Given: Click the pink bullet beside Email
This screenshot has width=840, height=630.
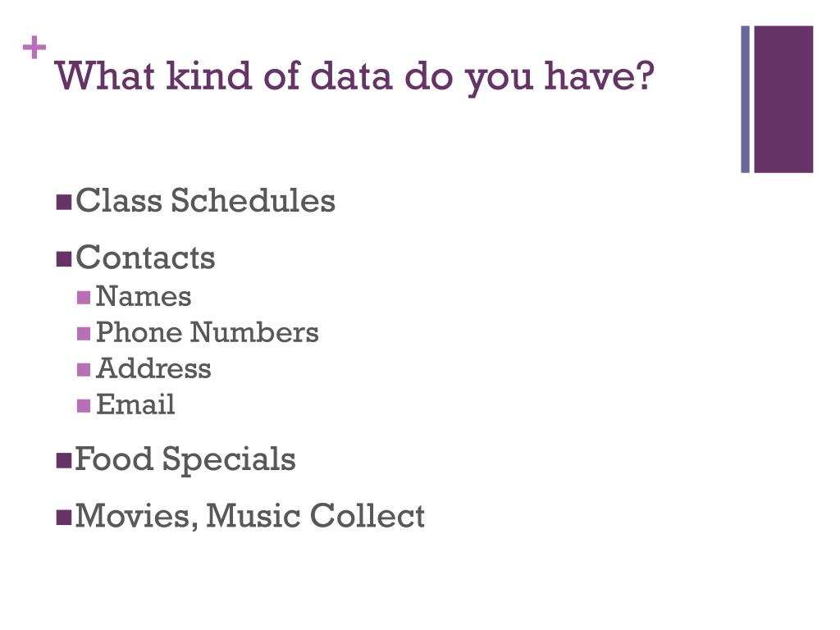Looking at the screenshot, I should (84, 405).
